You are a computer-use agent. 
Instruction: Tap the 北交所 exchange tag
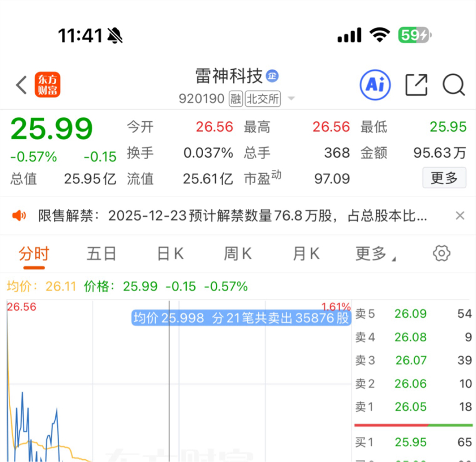(x=263, y=99)
